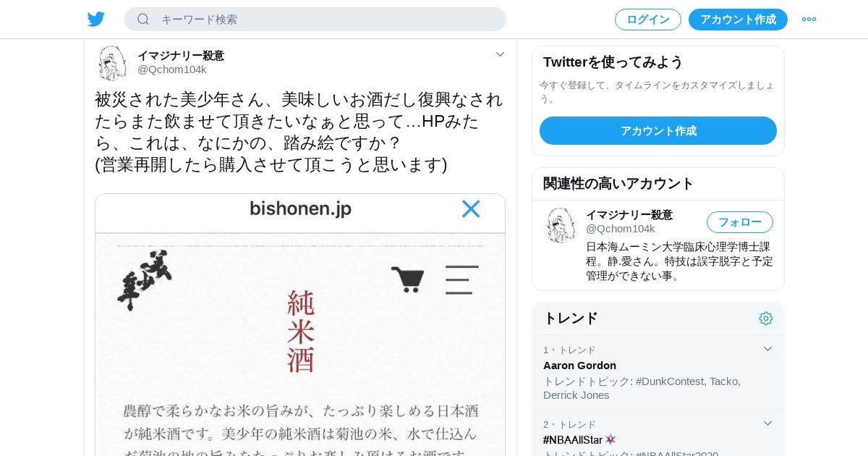Expand the Aaron Gordon trend chevron
This screenshot has width=868, height=456.
767,349
